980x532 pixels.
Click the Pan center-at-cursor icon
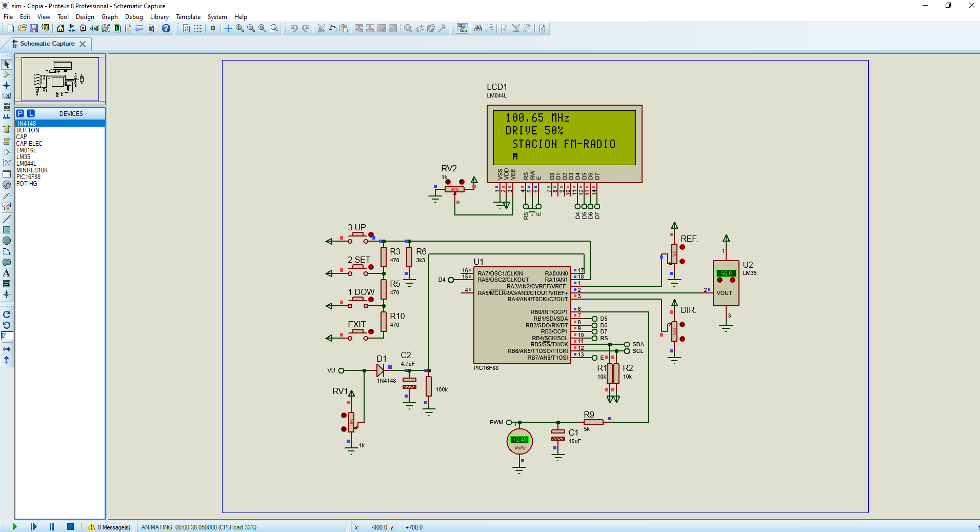click(x=228, y=29)
